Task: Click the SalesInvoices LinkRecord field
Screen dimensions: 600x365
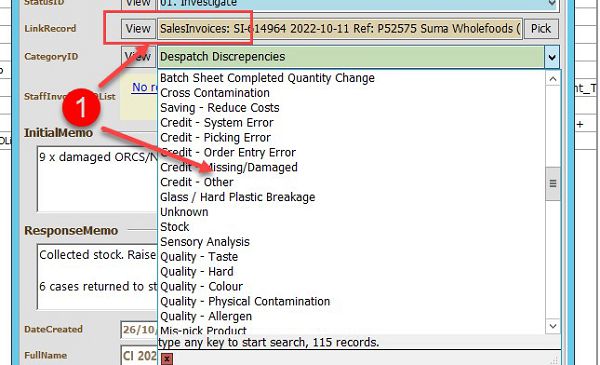Action: 340,29
